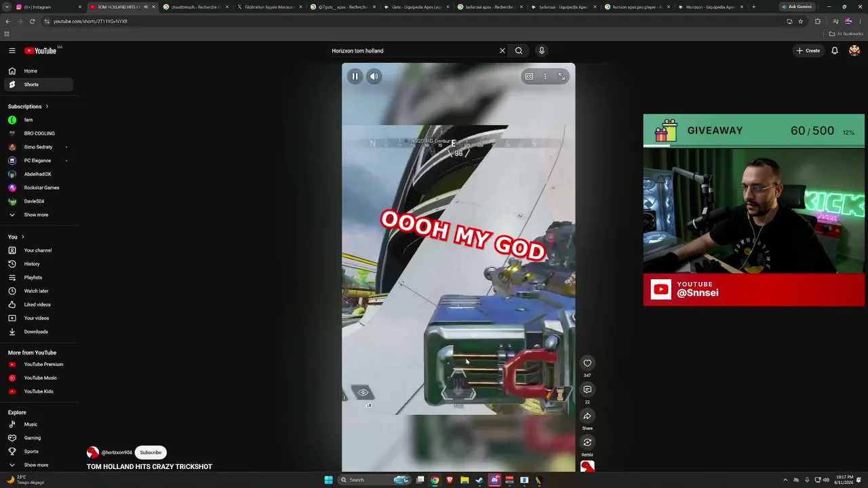The height and width of the screenshot is (488, 868).
Task: Open the account avatar menu
Action: [854, 51]
